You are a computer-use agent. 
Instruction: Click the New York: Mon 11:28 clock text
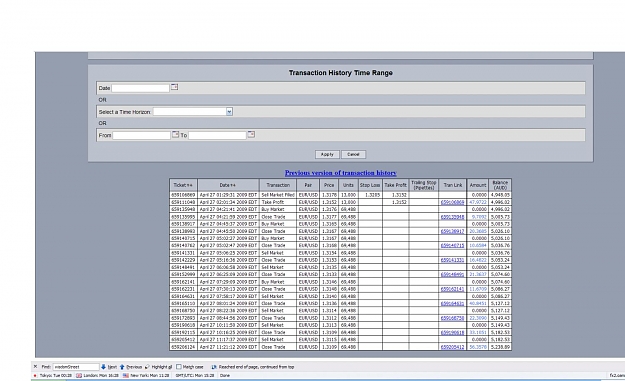pyautogui.click(x=149, y=375)
